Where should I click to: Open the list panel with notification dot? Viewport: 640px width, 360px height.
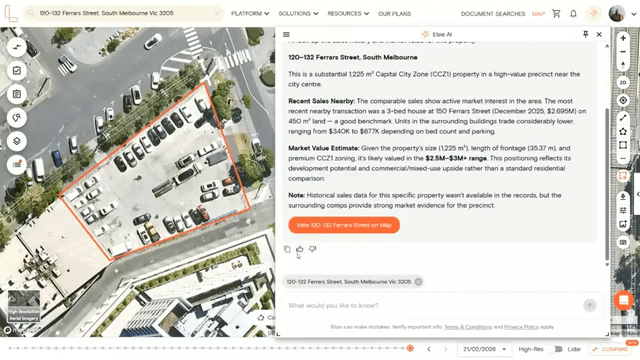pos(17,164)
